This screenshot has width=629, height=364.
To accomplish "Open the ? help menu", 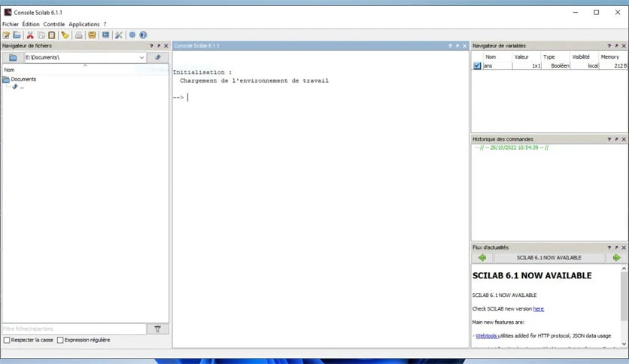I will 105,24.
